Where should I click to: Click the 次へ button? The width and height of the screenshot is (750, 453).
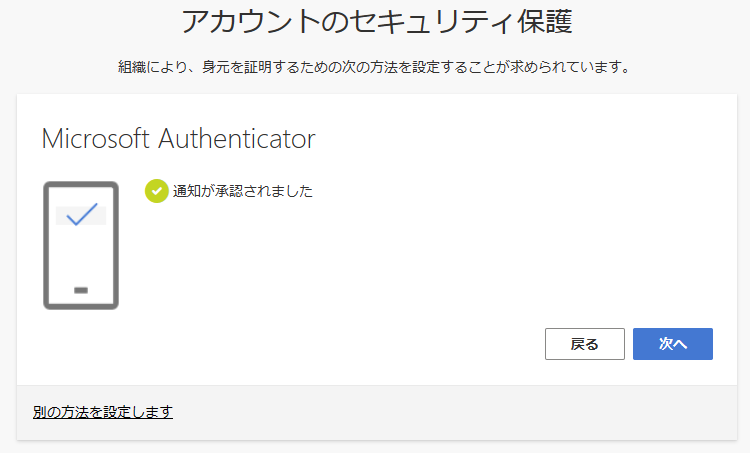click(673, 344)
